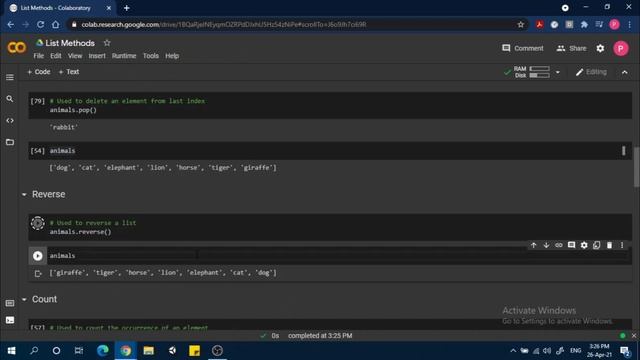640x360 pixels.
Task: Move cell down with arrow icon
Action: pyautogui.click(x=546, y=245)
